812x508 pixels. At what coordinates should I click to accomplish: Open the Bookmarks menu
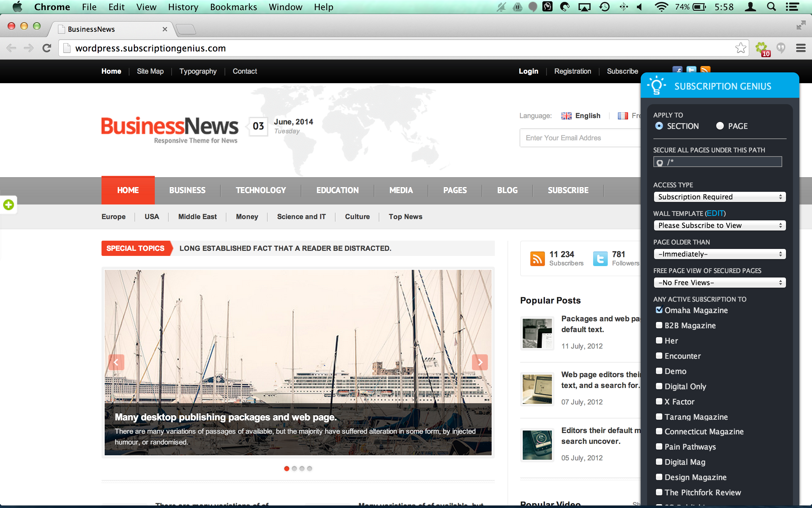point(233,7)
